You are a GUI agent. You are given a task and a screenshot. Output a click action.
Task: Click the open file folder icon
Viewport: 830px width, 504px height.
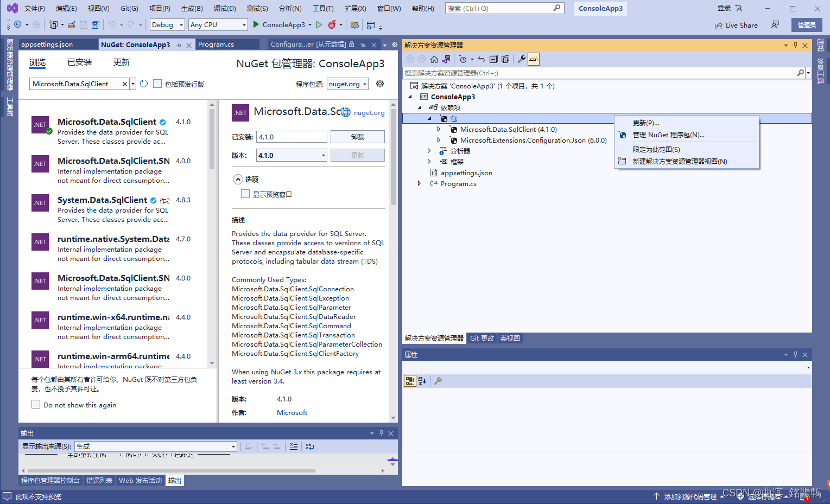tap(72, 24)
